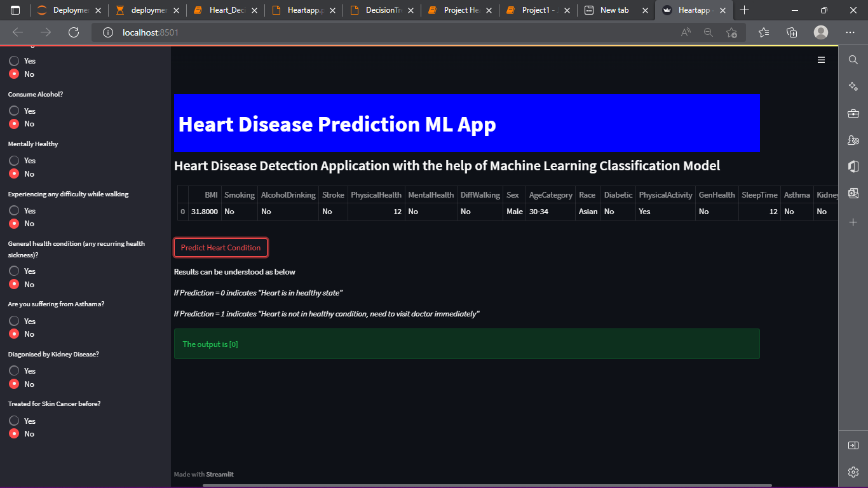
Task: Click the AgeCategory column header
Action: point(551,195)
